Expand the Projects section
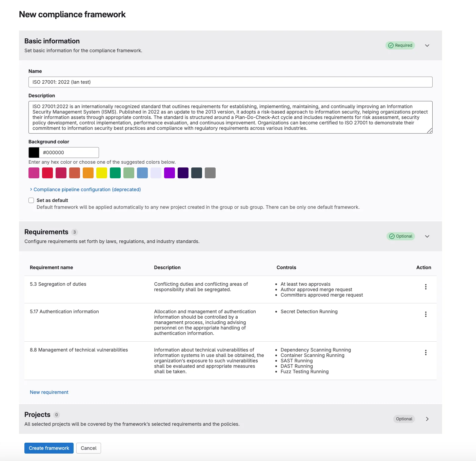The image size is (476, 461). (x=427, y=419)
